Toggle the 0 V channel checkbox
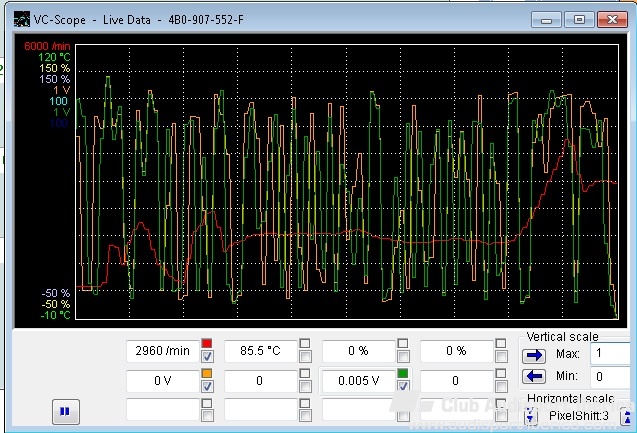637x433 pixels. pyautogui.click(x=208, y=386)
